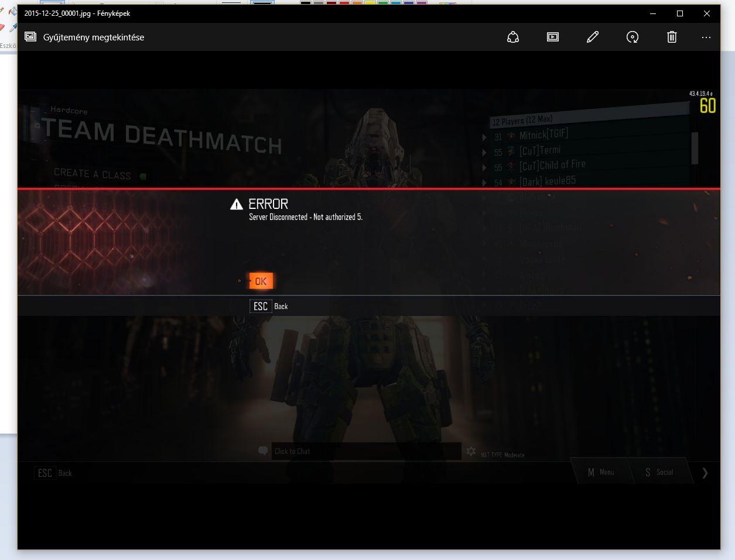735x560 pixels.
Task: Select the Fill bucket tool in Paint
Action: (13, 12)
